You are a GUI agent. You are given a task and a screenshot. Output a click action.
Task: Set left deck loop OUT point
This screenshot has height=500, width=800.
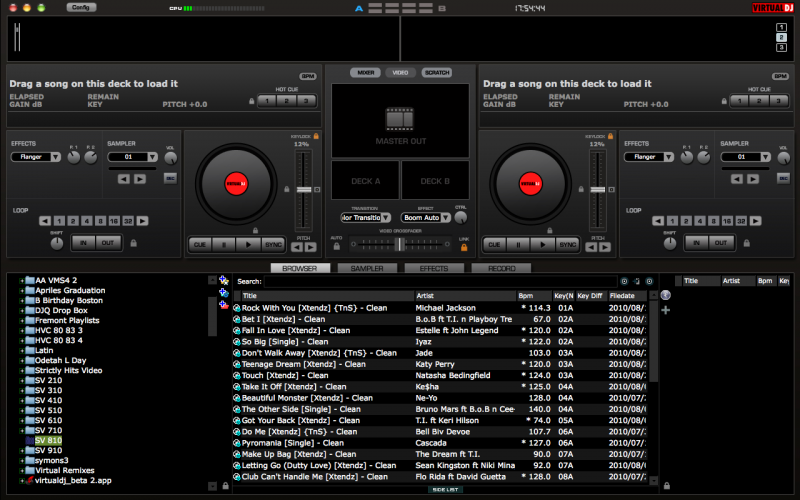pyautogui.click(x=108, y=243)
